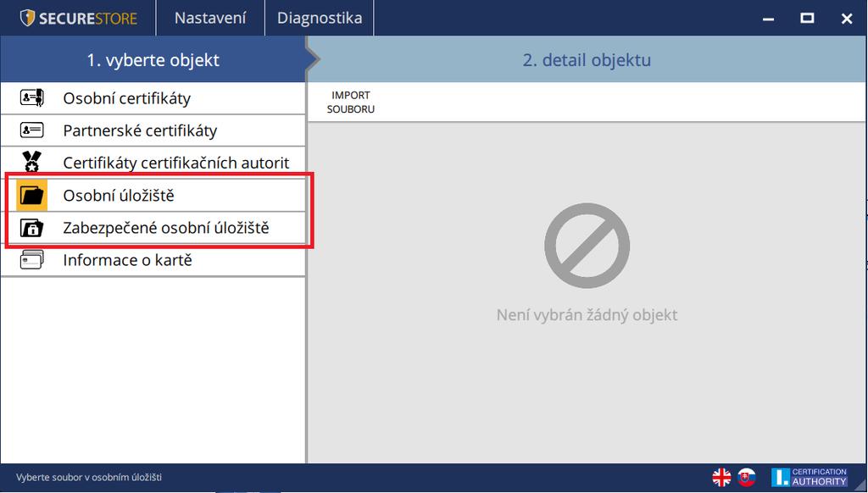Select Osobní certifikáty in the list
This screenshot has height=493, width=868.
pyautogui.click(x=127, y=98)
